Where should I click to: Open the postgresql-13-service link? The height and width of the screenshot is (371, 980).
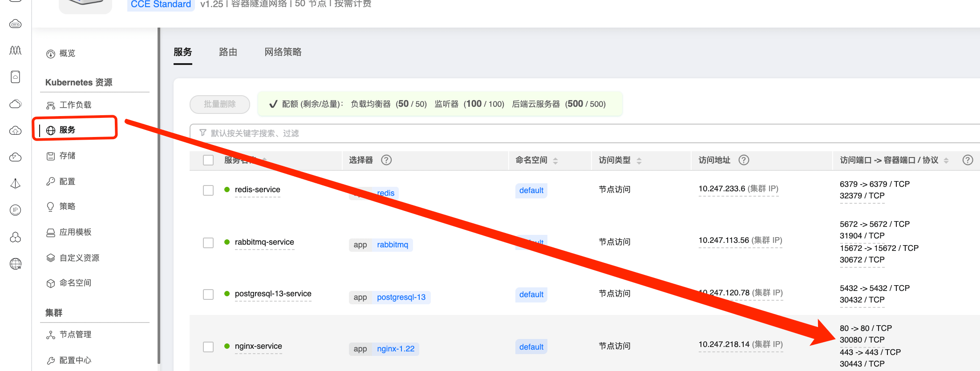click(273, 294)
